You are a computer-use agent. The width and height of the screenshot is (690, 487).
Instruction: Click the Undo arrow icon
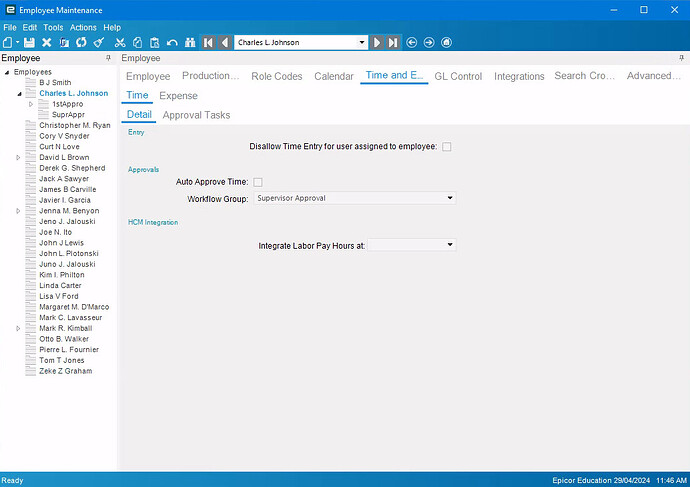tap(172, 43)
